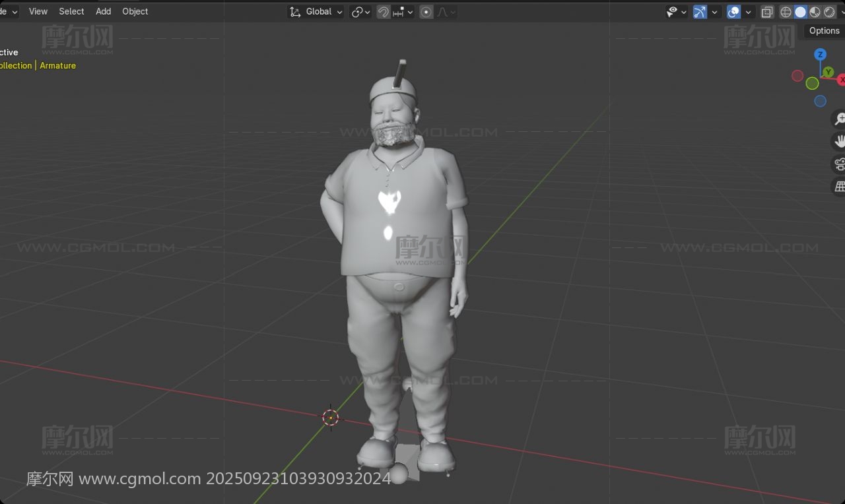845x504 pixels.
Task: Click the zoom view magnifier icon
Action: click(839, 119)
